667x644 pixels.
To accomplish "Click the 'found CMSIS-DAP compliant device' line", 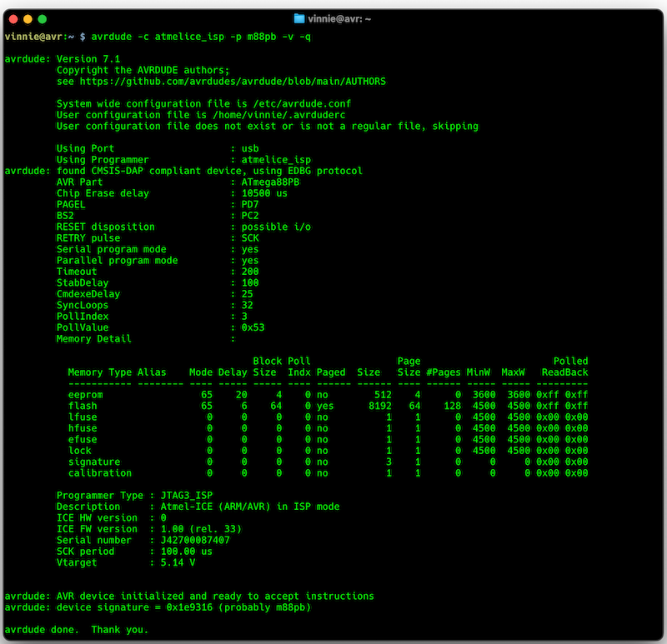I will point(183,171).
